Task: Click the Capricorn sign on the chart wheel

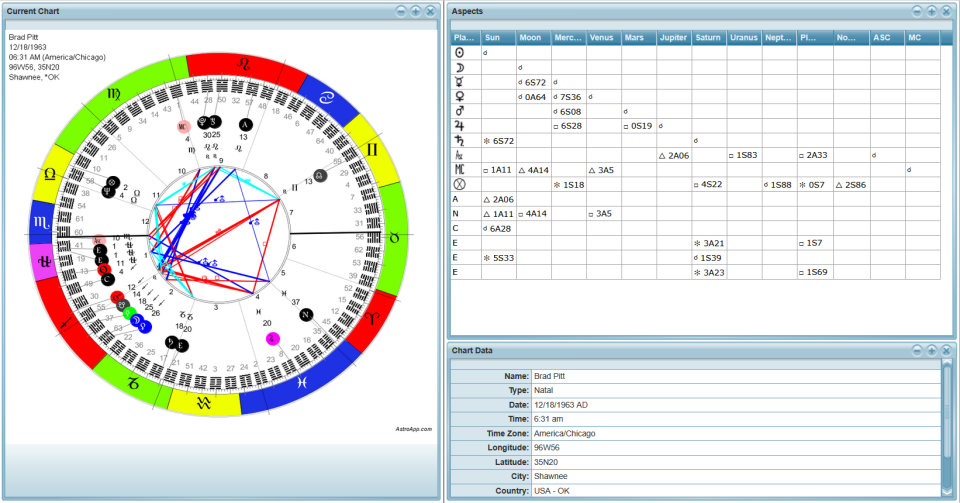Action: click(132, 383)
